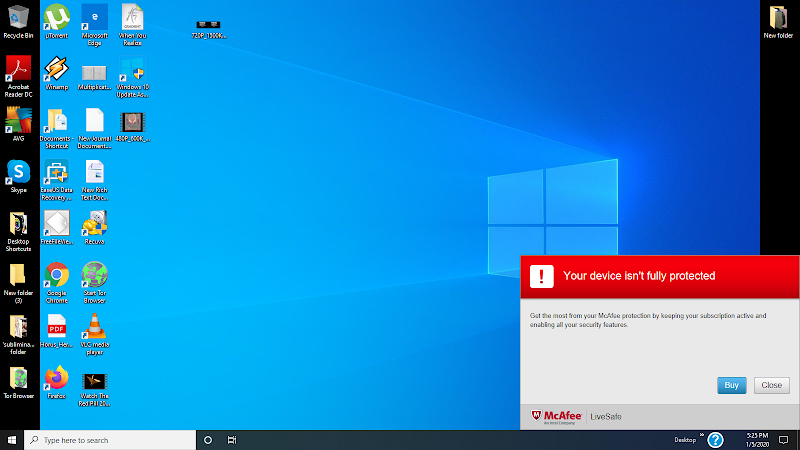The image size is (800, 450).
Task: Click Buy in the McAfee popup
Action: (732, 385)
